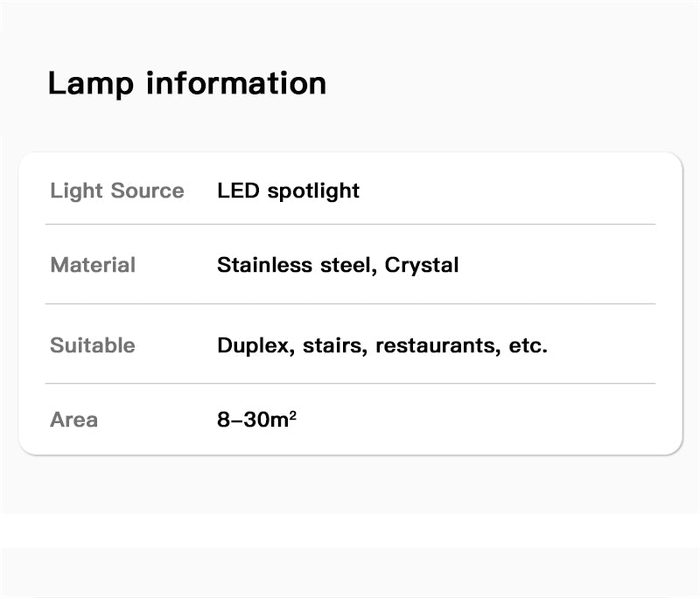Click the divider line below the Light Source row
700x598 pixels.
pyautogui.click(x=350, y=225)
